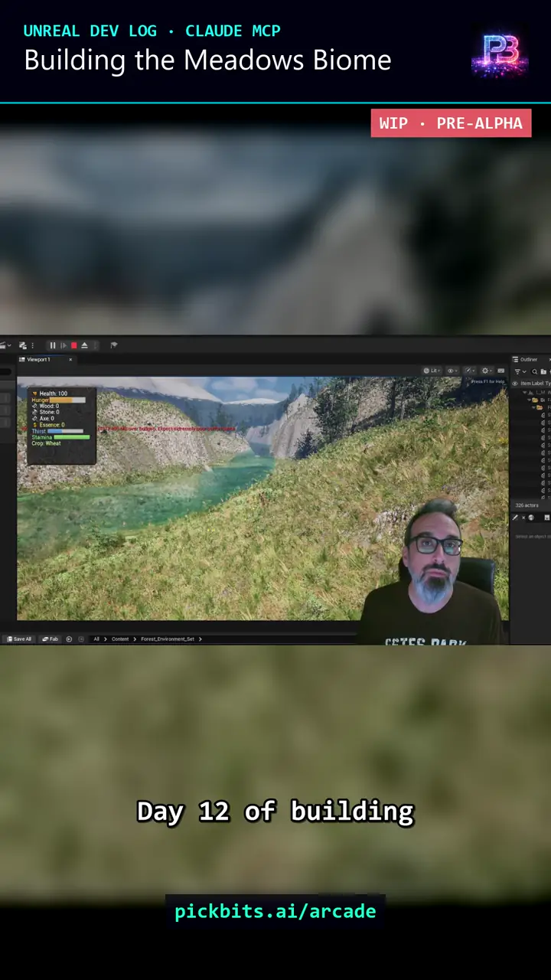The height and width of the screenshot is (980, 551).
Task: Click the viewport layout icon after the settings gear
Action: tap(500, 371)
